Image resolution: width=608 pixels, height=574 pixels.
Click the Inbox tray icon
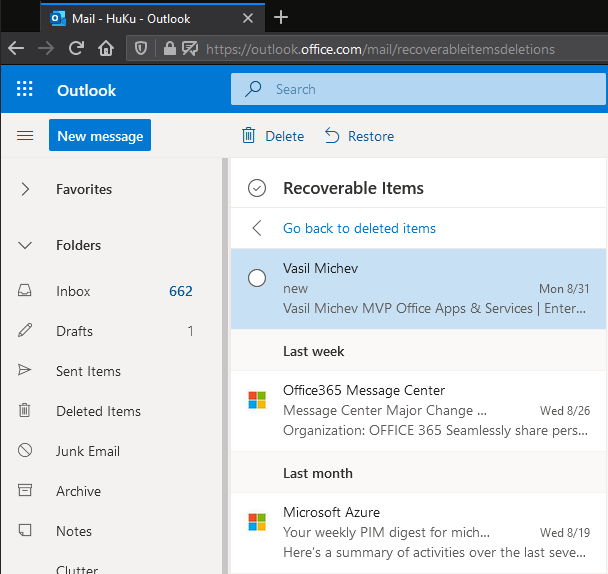pyautogui.click(x=25, y=290)
